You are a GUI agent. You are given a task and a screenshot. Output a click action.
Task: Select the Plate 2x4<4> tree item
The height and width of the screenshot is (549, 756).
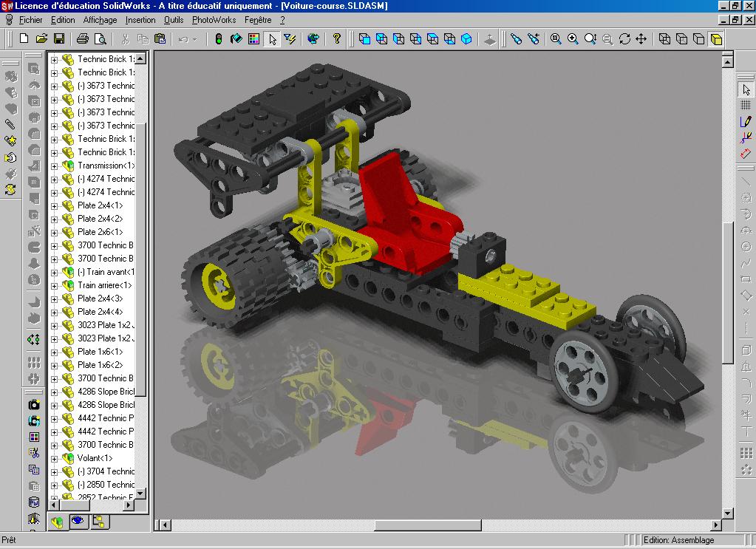pos(101,312)
